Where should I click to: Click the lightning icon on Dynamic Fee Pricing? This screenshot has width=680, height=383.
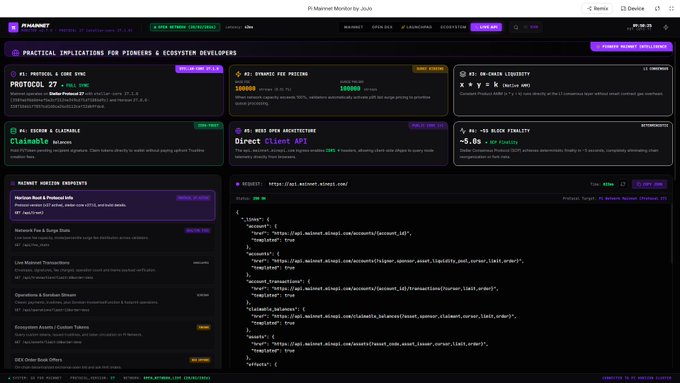pos(238,74)
